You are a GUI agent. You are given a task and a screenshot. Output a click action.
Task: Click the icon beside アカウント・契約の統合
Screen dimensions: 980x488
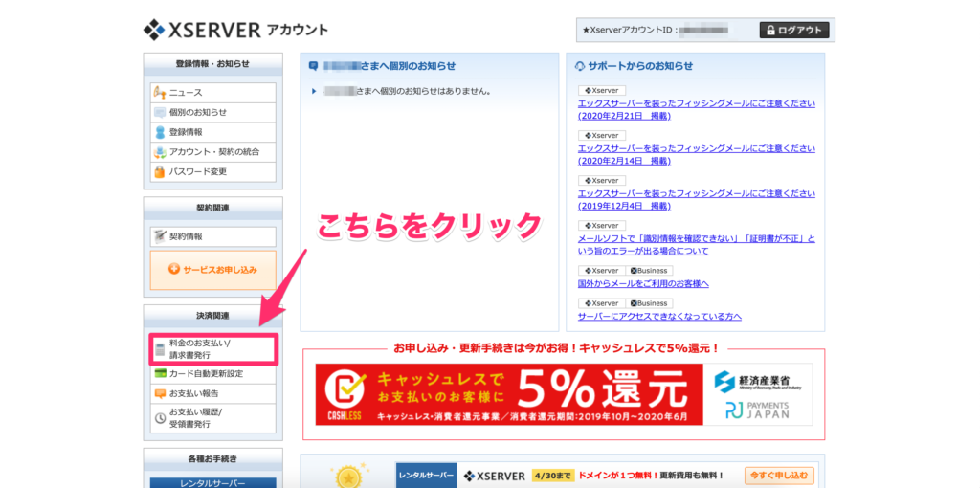tap(160, 152)
